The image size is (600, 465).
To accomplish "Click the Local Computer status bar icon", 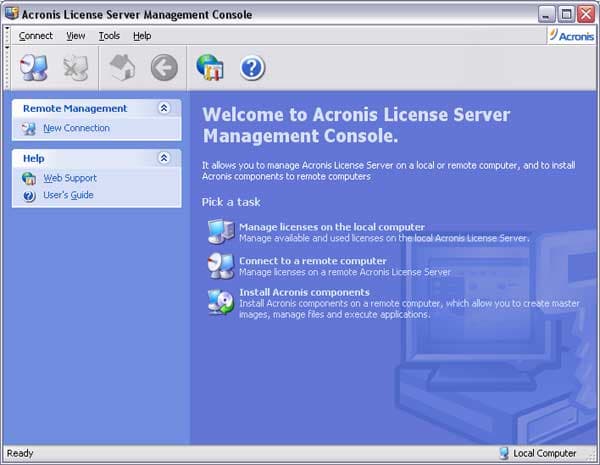I will coord(504,454).
